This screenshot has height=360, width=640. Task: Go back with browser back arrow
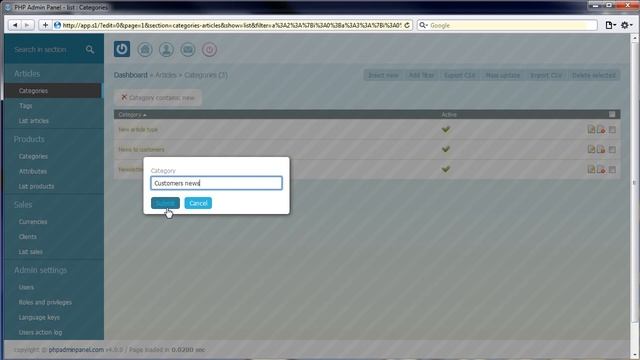click(15, 25)
